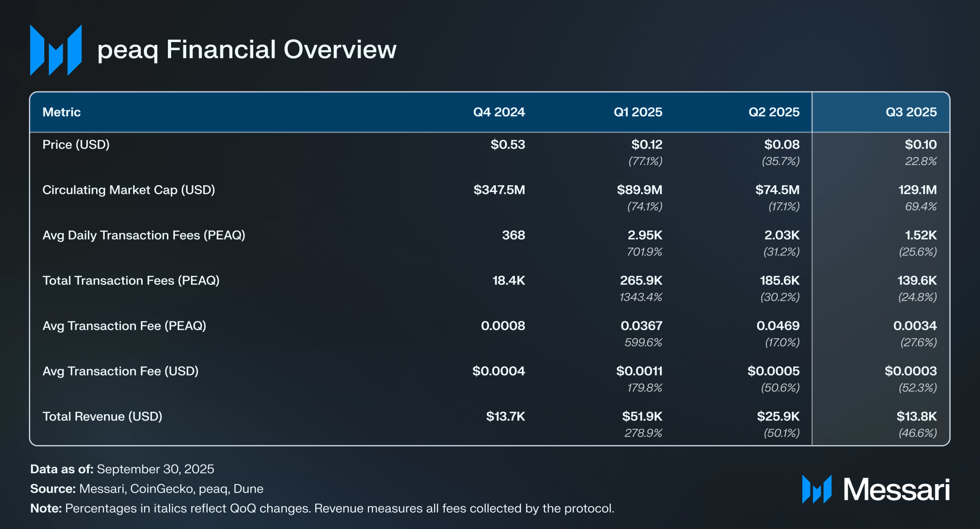Click the Total Revenue (USD) row label
The width and height of the screenshot is (980, 529).
(x=102, y=417)
